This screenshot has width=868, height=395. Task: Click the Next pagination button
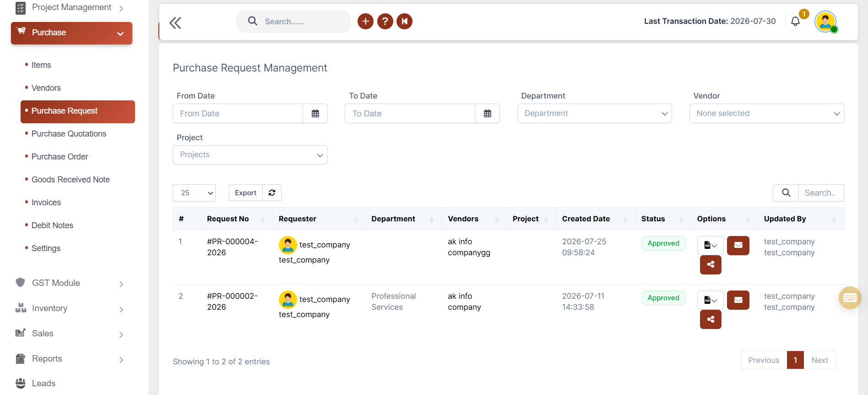click(x=819, y=360)
